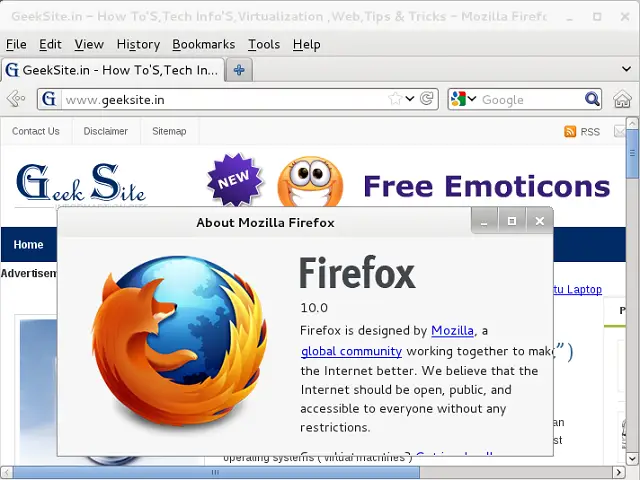
Task: Click the Mozilla link in the About dialog
Action: pos(452,330)
